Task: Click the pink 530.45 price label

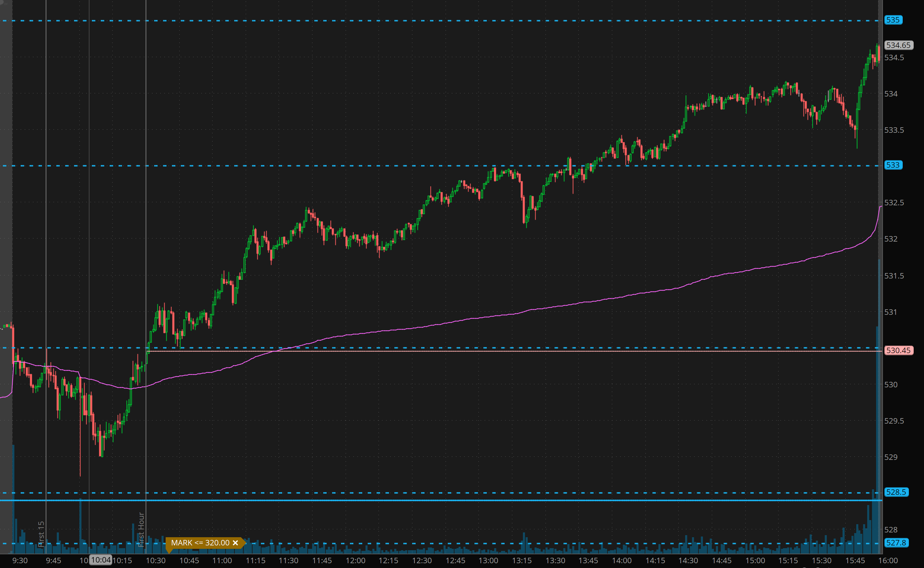Action: pos(898,350)
